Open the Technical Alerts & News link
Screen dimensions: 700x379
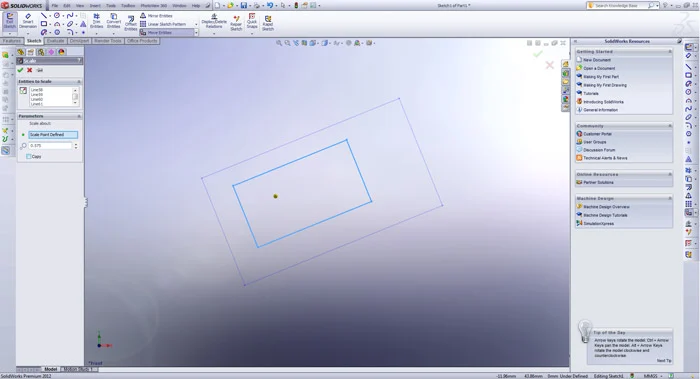[605, 158]
